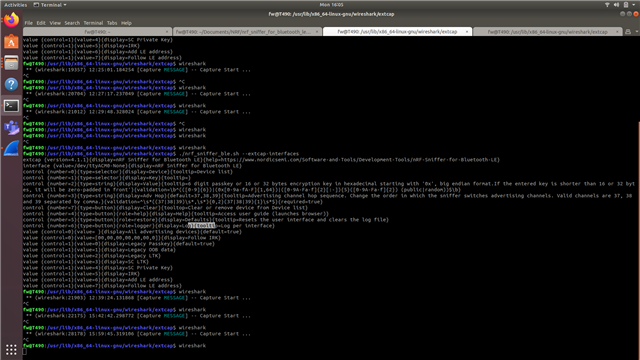Expand the Terminal app menu in top bar
This screenshot has width=640, height=360.
point(50,4)
